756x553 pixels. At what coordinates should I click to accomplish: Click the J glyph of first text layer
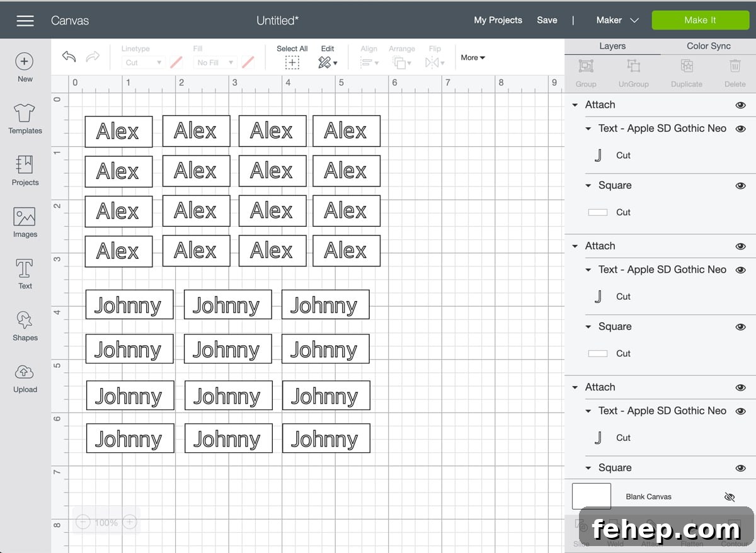pyautogui.click(x=598, y=155)
